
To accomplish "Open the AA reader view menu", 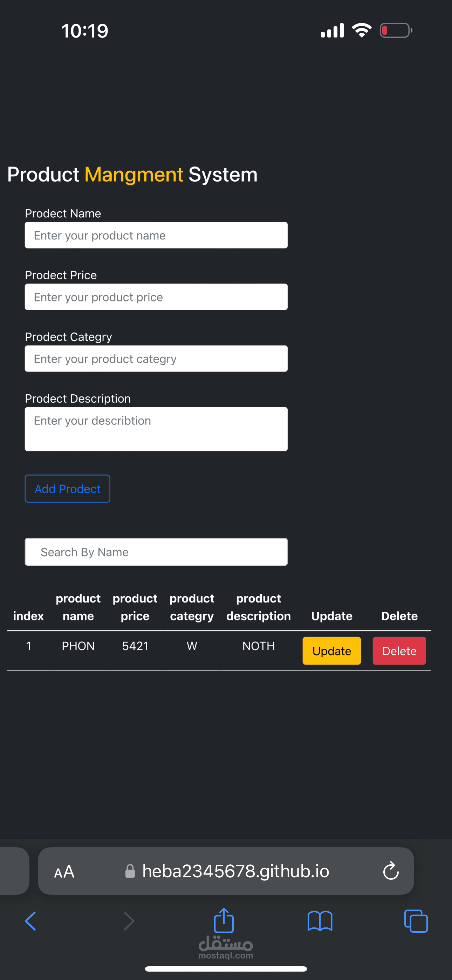I will (64, 872).
